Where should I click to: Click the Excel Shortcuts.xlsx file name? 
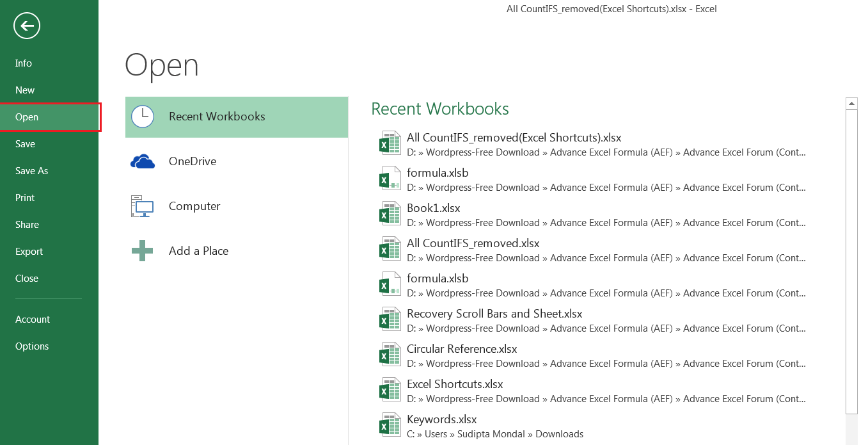[x=455, y=384]
